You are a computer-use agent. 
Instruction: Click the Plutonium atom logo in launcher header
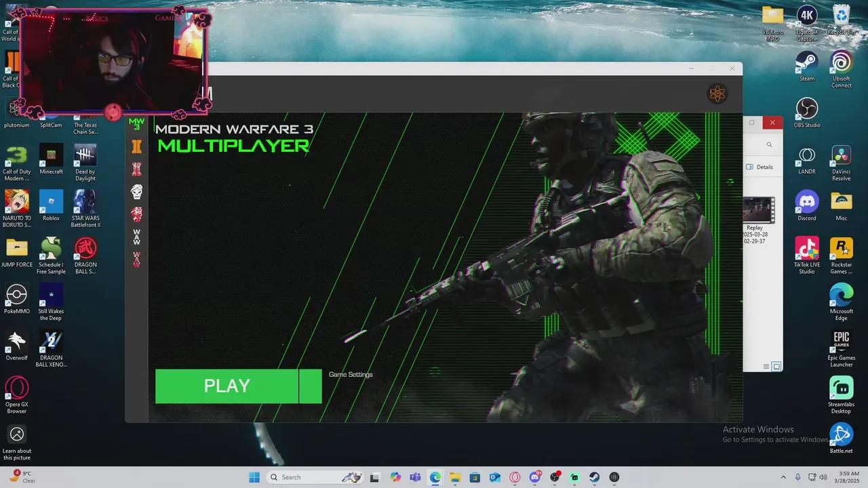717,94
